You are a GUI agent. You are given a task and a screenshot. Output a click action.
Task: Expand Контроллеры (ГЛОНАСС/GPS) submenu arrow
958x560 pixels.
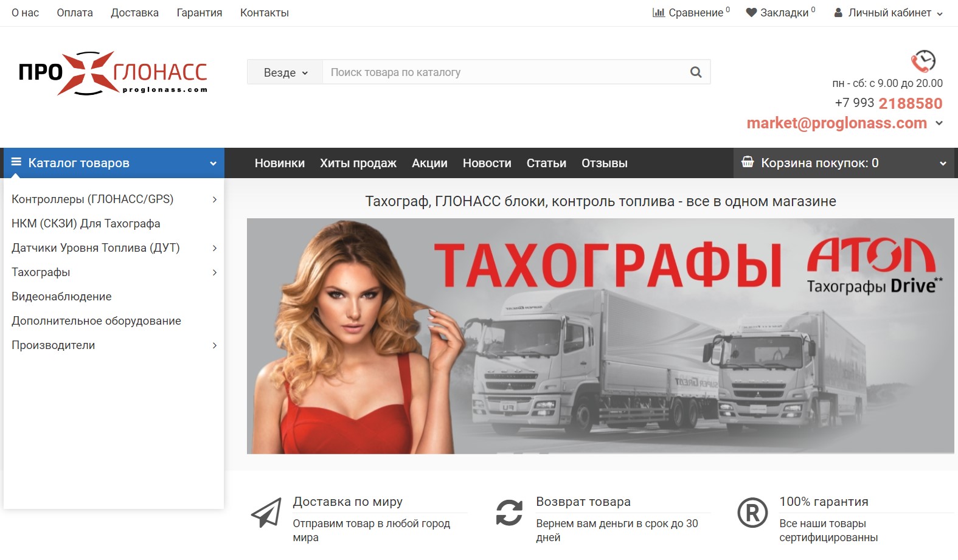(215, 199)
